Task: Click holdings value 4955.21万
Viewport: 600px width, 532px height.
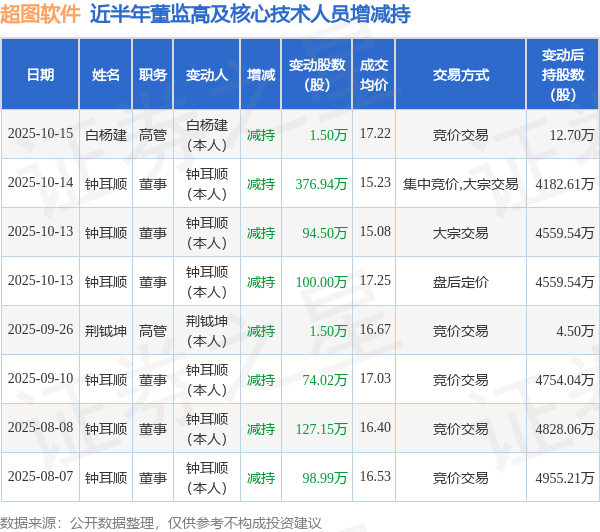Action: point(565,478)
